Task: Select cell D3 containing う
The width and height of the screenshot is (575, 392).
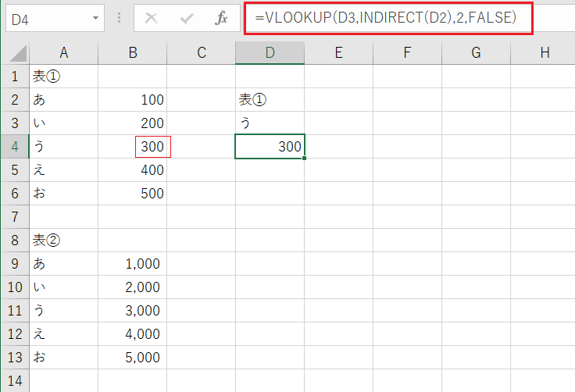Action: tap(270, 123)
